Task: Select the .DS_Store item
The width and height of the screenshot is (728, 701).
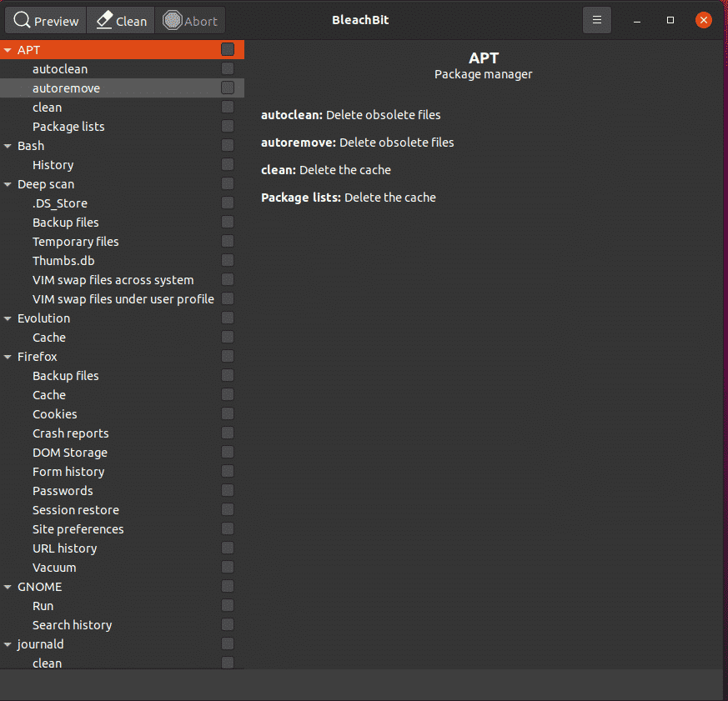Action: click(122, 203)
